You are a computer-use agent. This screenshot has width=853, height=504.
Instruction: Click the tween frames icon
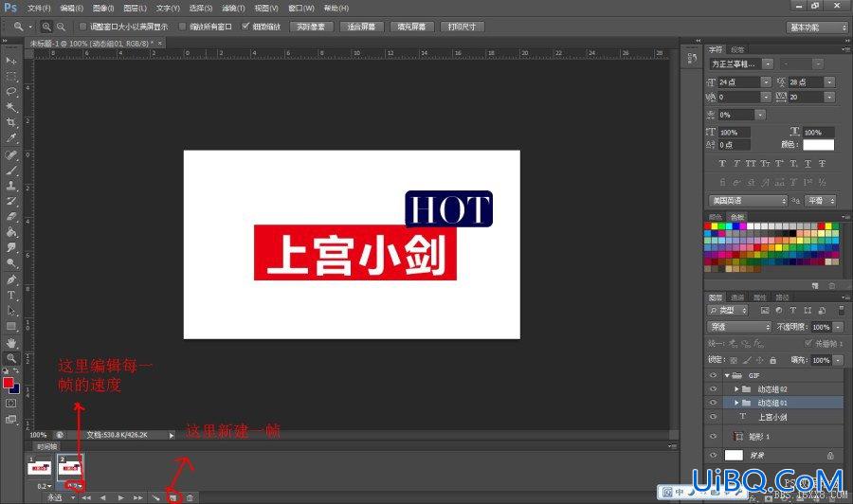click(155, 497)
